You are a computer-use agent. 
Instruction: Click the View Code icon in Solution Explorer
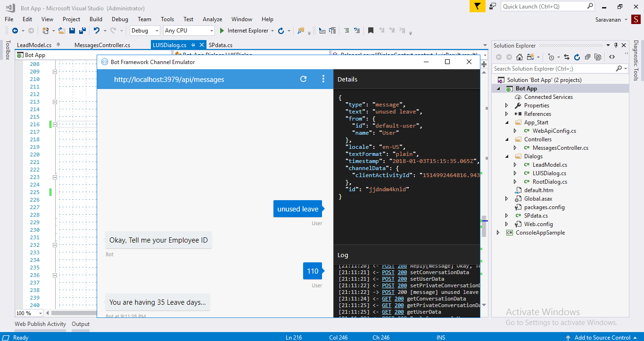tap(612, 57)
